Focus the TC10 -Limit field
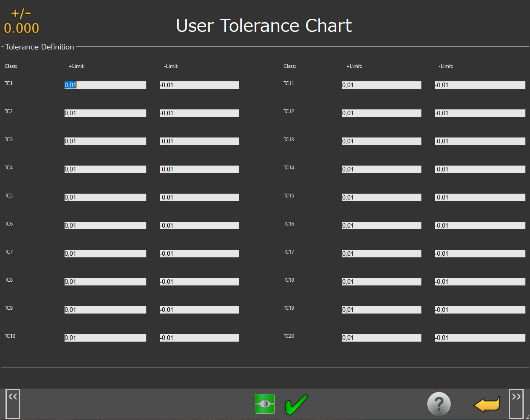 tap(199, 338)
